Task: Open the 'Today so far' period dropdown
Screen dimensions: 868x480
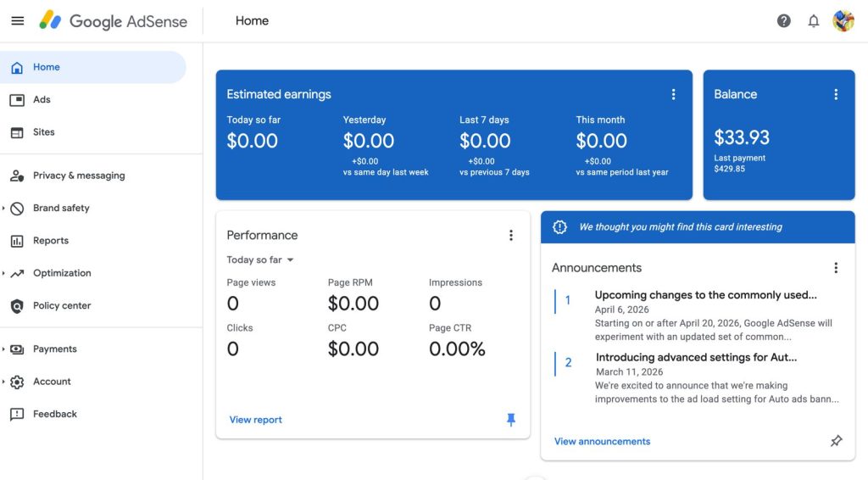Action: point(260,260)
